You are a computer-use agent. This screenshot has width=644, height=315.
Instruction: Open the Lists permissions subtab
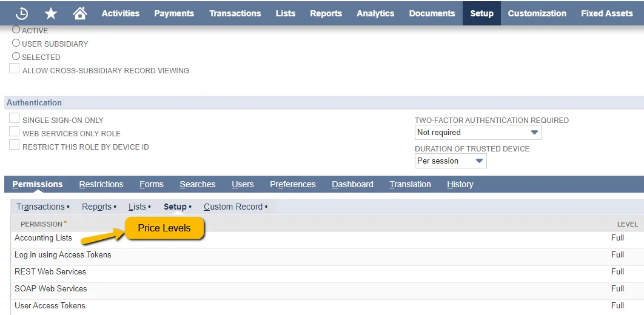tap(137, 207)
